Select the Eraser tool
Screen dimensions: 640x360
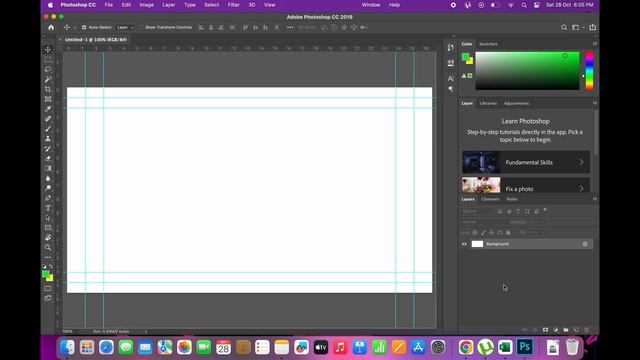48,158
